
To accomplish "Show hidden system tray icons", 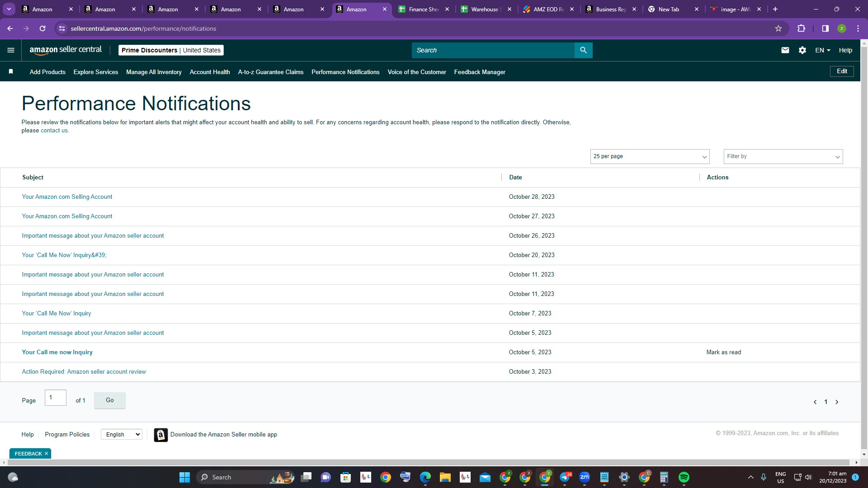I will (x=751, y=477).
